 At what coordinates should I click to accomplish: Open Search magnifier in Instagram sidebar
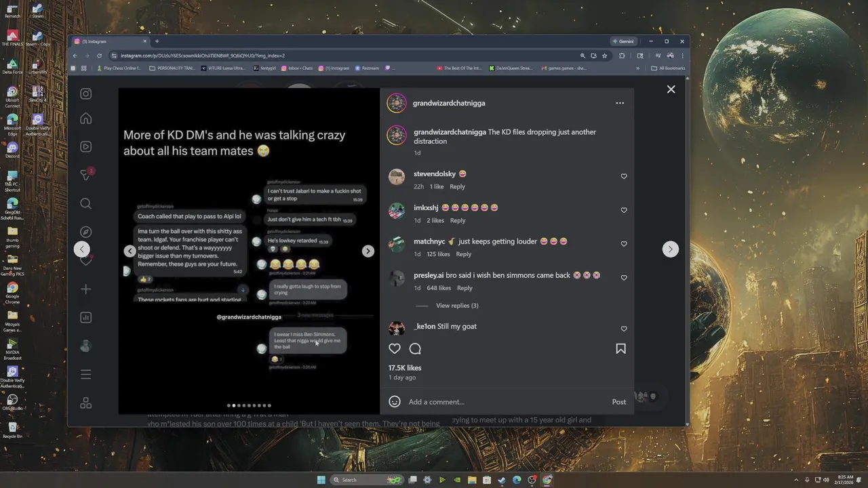86,203
